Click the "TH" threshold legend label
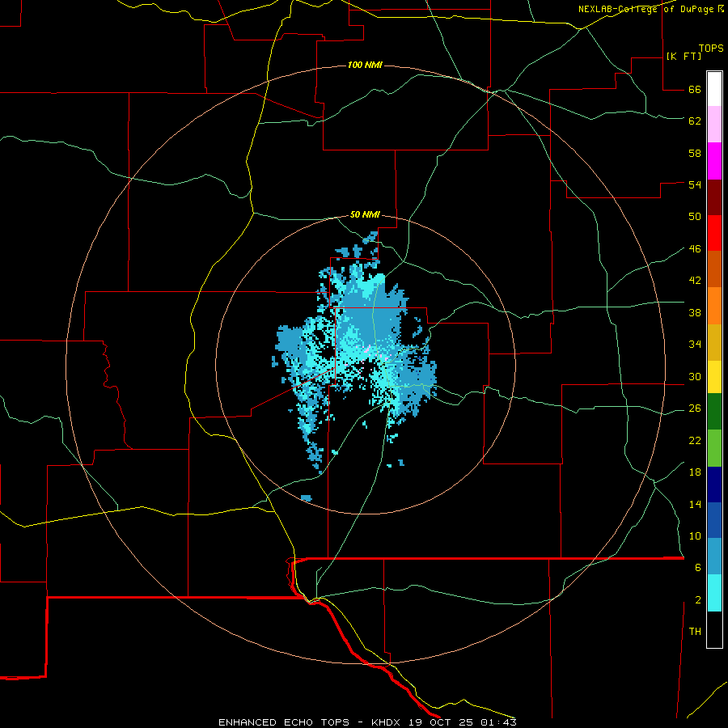The width and height of the screenshot is (728, 728). tap(695, 632)
